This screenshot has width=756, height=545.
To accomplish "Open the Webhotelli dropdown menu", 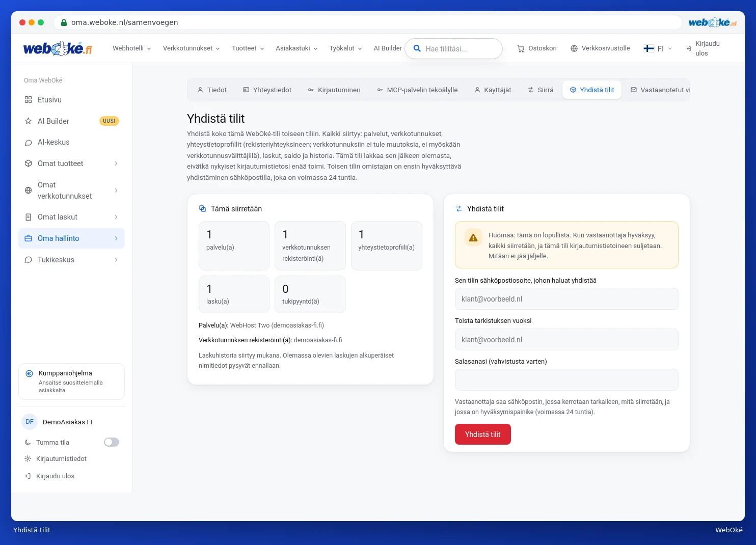I will (132, 48).
